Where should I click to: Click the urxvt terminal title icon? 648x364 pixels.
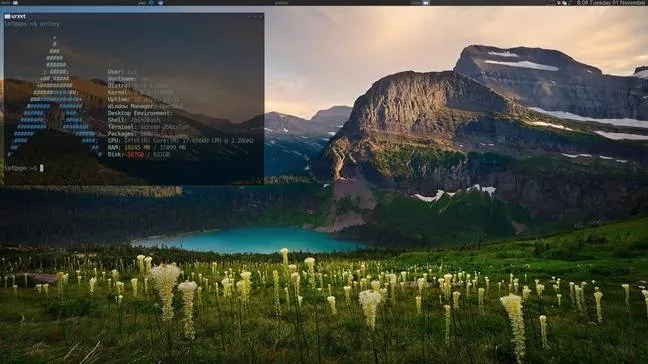7,17
